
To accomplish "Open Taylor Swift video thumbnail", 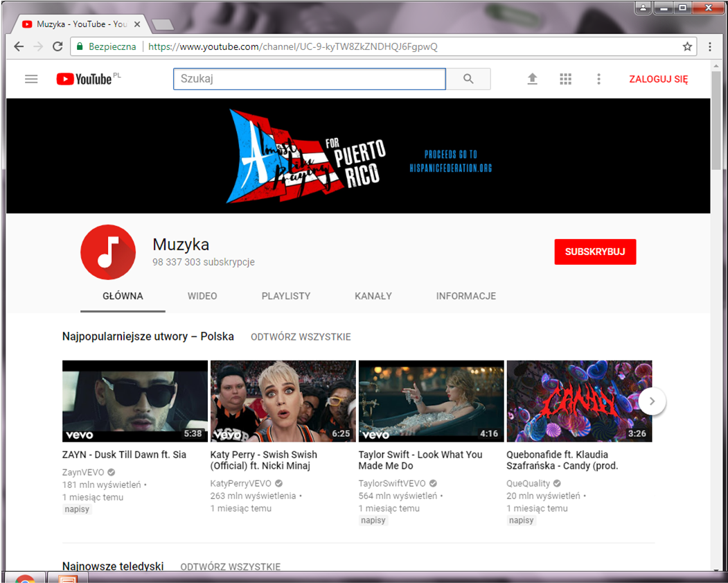I will click(432, 401).
